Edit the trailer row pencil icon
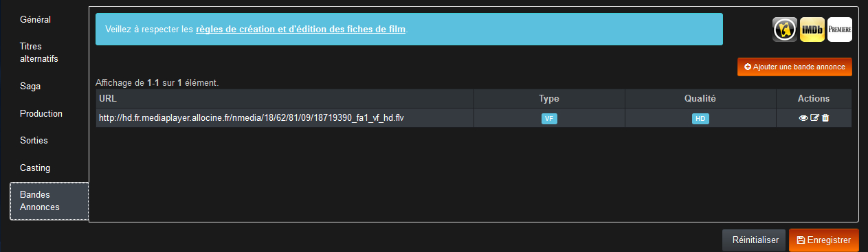 (815, 118)
